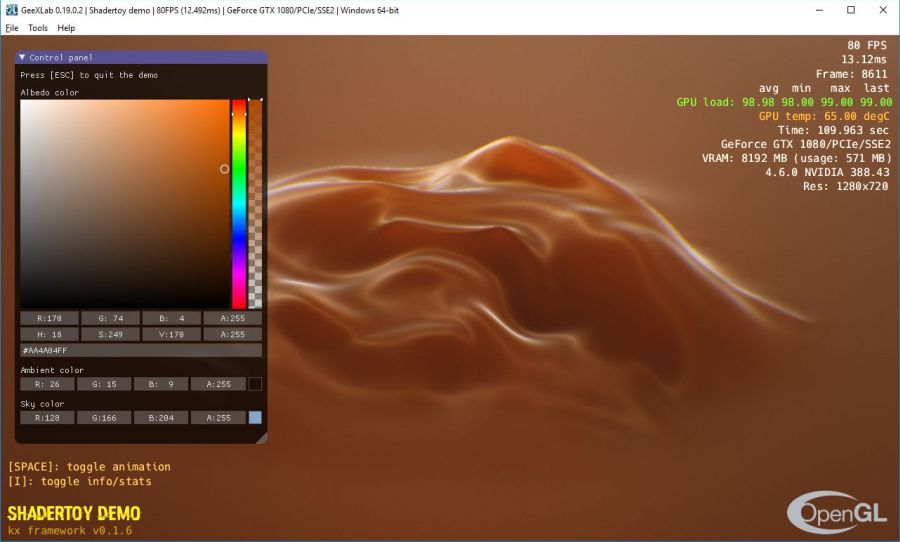The width and height of the screenshot is (900, 542).
Task: Click the hex color #AA4A04FF field
Action: coord(141,350)
